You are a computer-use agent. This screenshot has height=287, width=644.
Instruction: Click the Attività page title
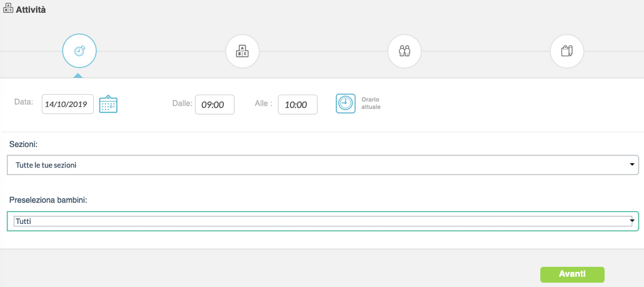point(31,10)
